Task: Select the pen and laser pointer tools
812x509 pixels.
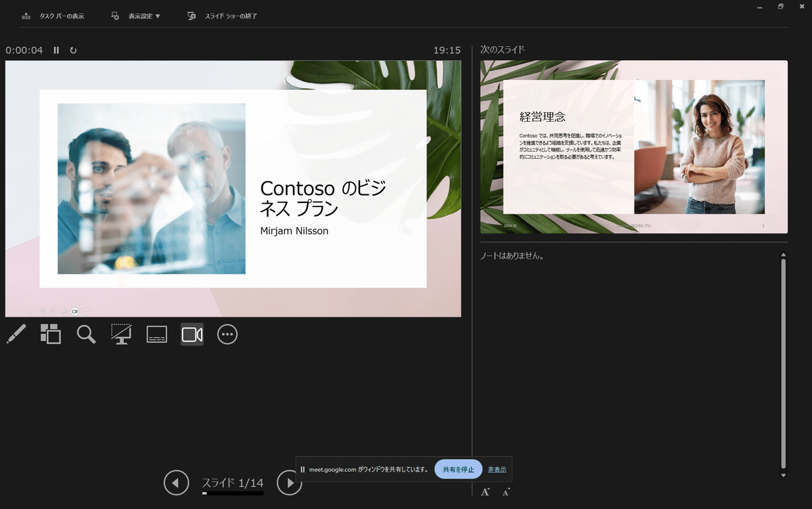Action: pyautogui.click(x=16, y=334)
